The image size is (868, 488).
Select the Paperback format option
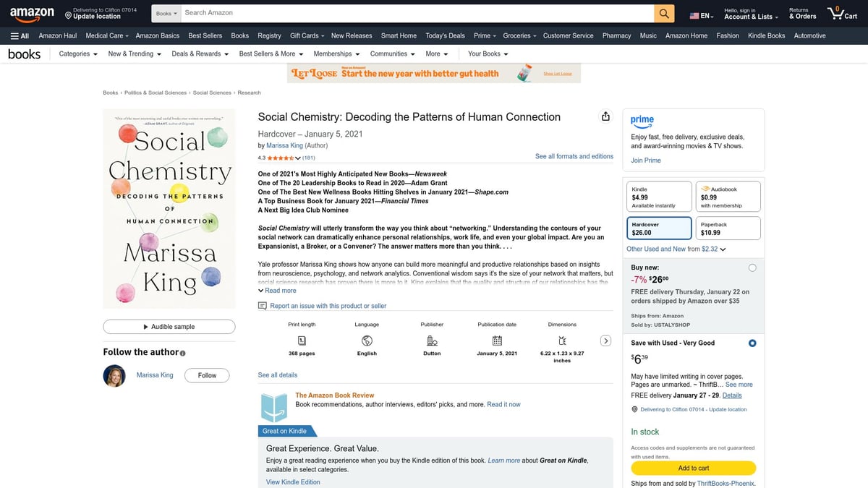click(728, 228)
